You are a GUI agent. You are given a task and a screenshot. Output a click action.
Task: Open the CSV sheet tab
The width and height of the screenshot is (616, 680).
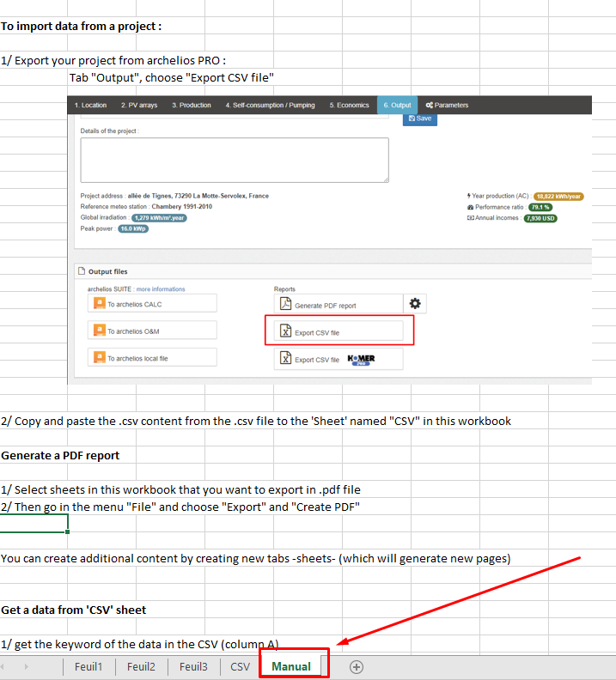pos(240,666)
